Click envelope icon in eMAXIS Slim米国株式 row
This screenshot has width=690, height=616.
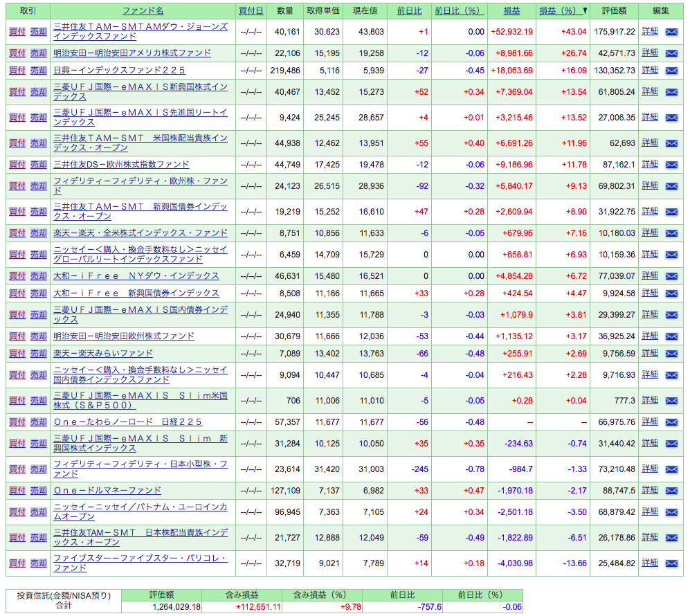(x=671, y=401)
